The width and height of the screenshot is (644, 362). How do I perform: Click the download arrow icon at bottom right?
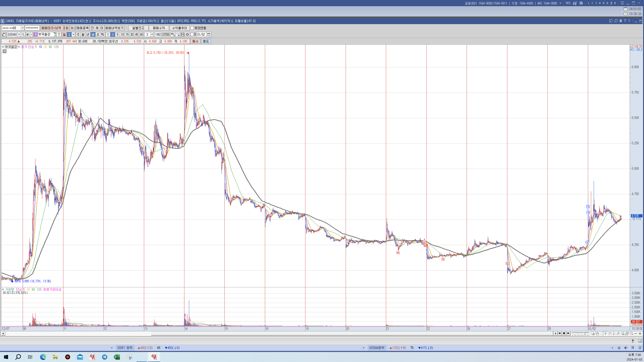point(633,341)
